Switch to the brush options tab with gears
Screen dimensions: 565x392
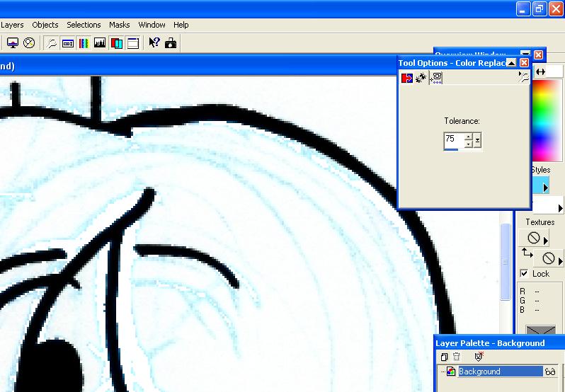pyautogui.click(x=421, y=78)
